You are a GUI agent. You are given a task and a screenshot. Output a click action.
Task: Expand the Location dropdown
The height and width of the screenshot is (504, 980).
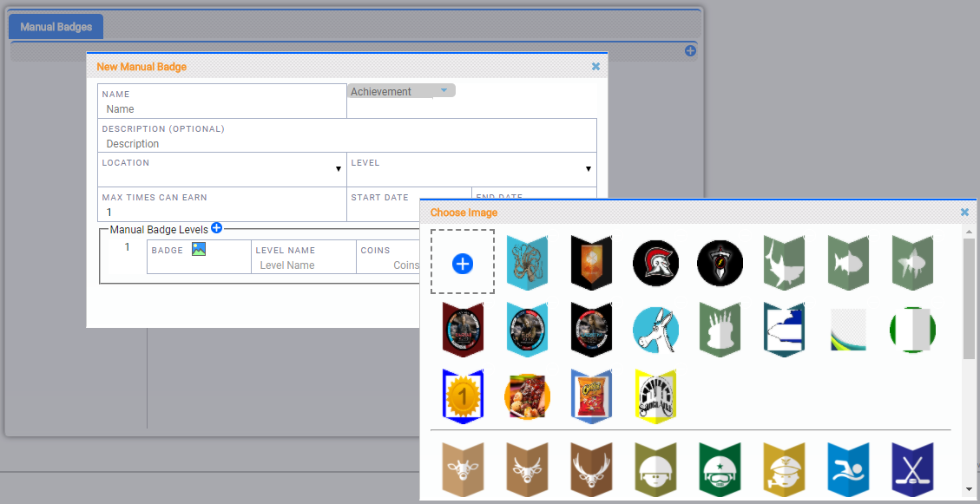tap(339, 169)
